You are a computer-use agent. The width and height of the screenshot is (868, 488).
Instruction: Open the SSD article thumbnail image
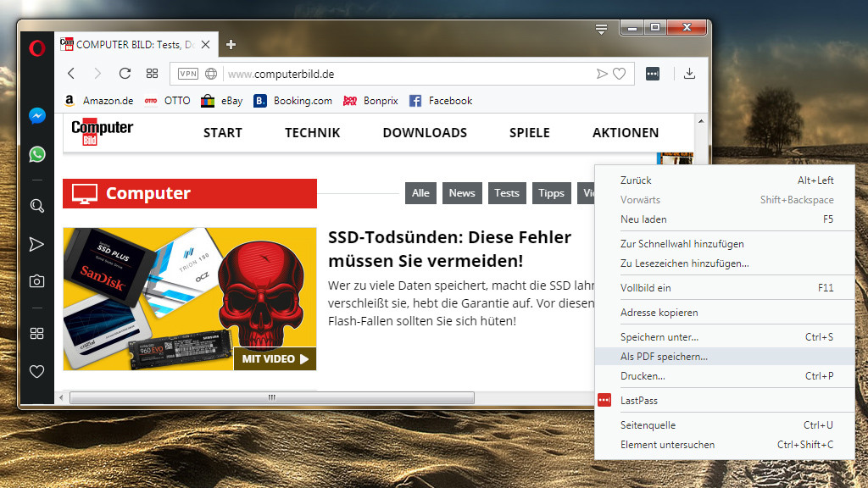pyautogui.click(x=190, y=299)
